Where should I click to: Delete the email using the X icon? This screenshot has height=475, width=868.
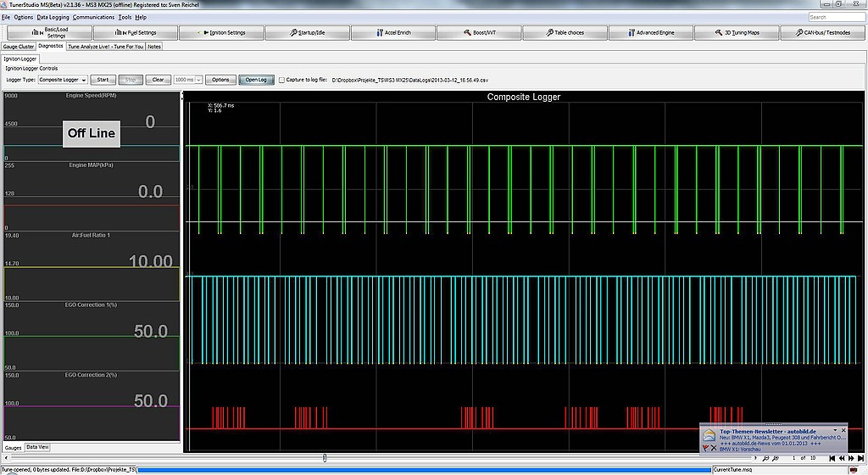pos(715,447)
